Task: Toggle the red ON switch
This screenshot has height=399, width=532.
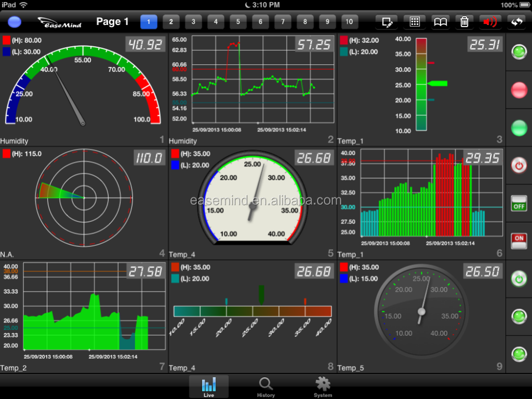Action: pos(519,241)
